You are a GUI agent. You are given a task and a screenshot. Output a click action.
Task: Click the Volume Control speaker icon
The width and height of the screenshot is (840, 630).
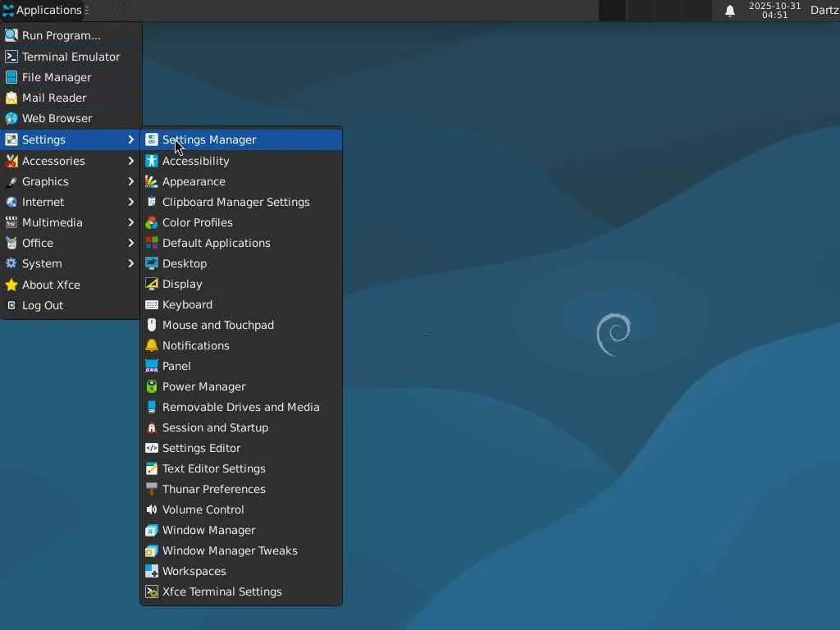click(152, 509)
